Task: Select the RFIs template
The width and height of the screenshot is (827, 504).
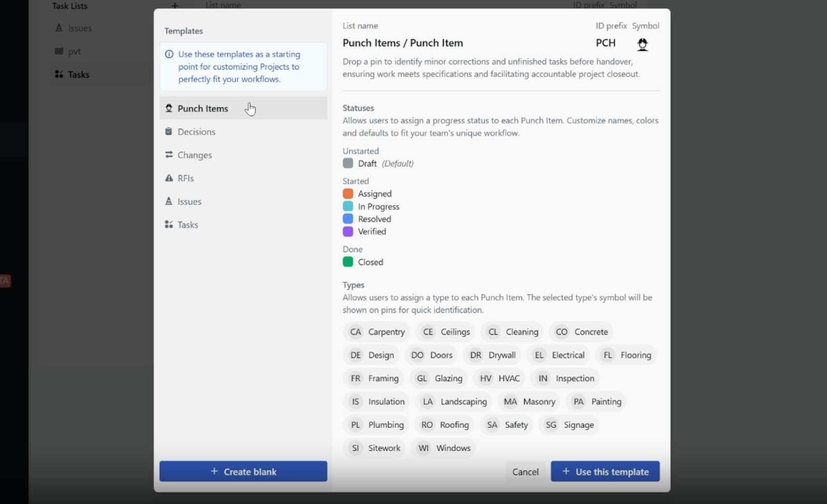Action: point(243,178)
